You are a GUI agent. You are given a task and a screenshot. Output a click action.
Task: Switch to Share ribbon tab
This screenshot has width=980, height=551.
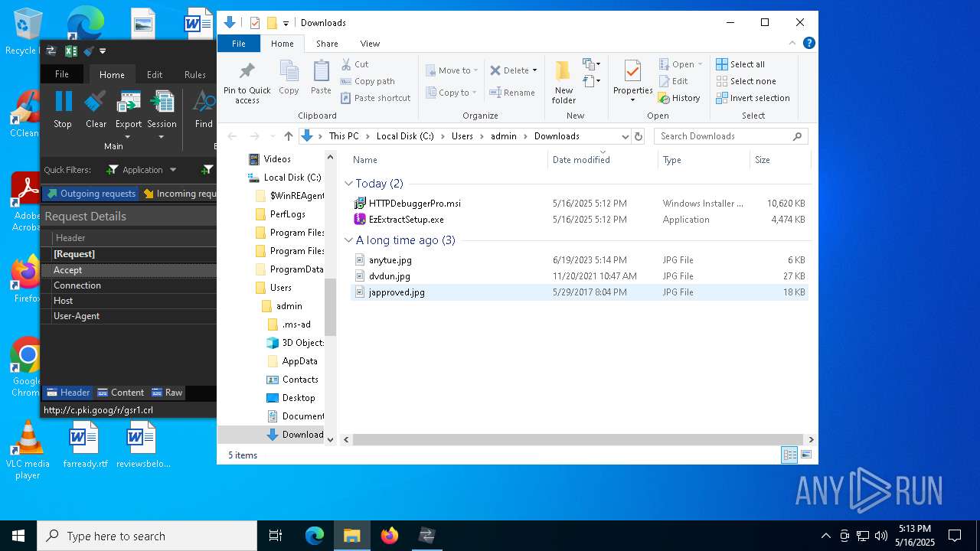[327, 44]
